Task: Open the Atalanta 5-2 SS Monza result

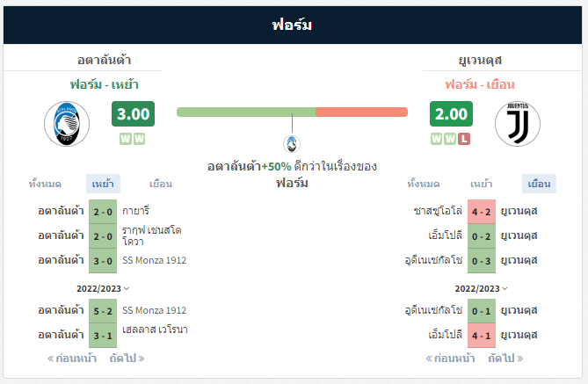Action: (103, 311)
